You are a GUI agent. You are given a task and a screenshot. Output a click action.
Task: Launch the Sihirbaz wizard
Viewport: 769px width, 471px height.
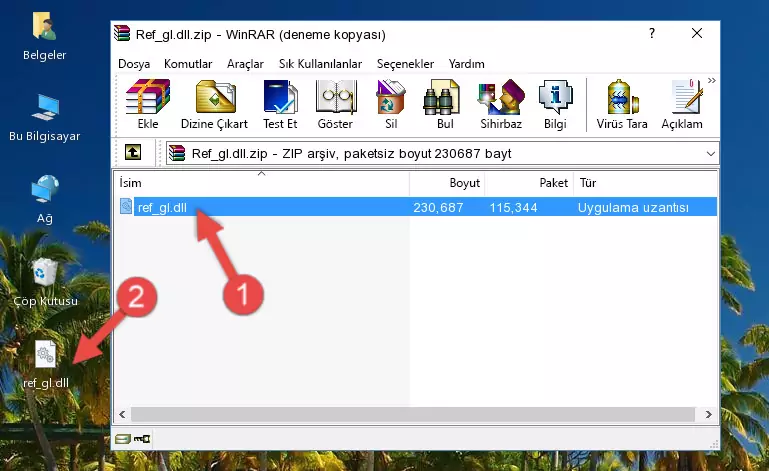click(501, 104)
